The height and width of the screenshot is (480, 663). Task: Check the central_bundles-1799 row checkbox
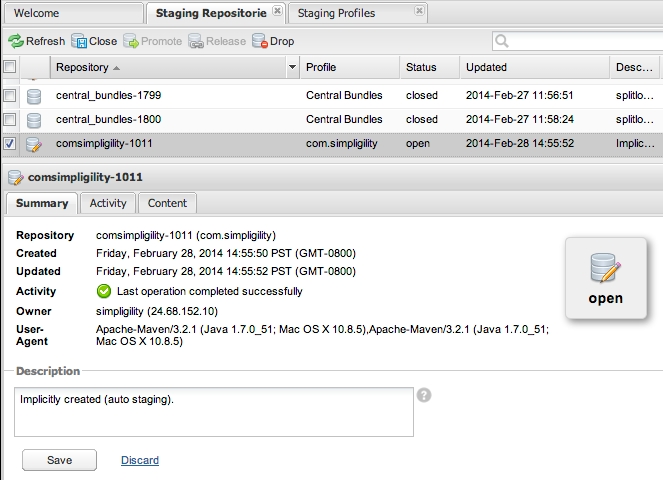tap(9, 95)
